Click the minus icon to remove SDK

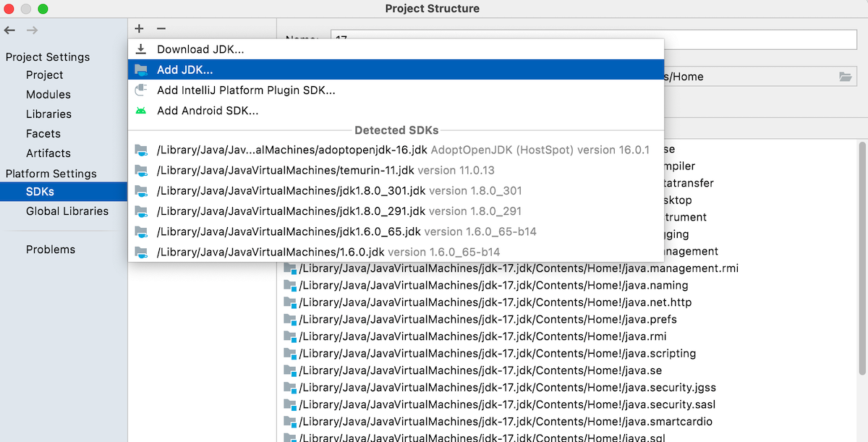point(161,29)
